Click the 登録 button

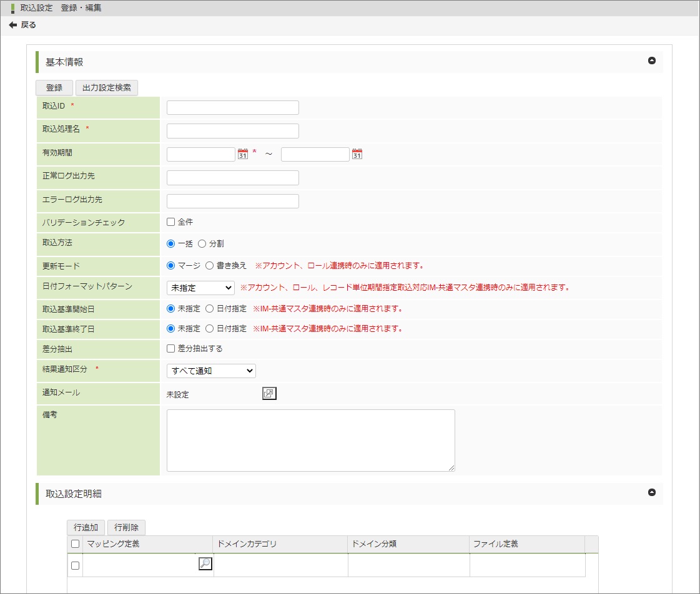[54, 88]
